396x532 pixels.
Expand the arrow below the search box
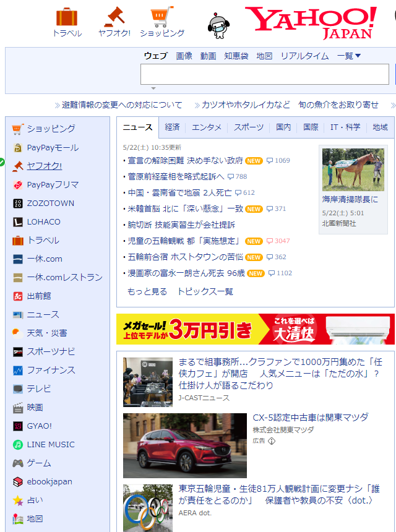153,88
